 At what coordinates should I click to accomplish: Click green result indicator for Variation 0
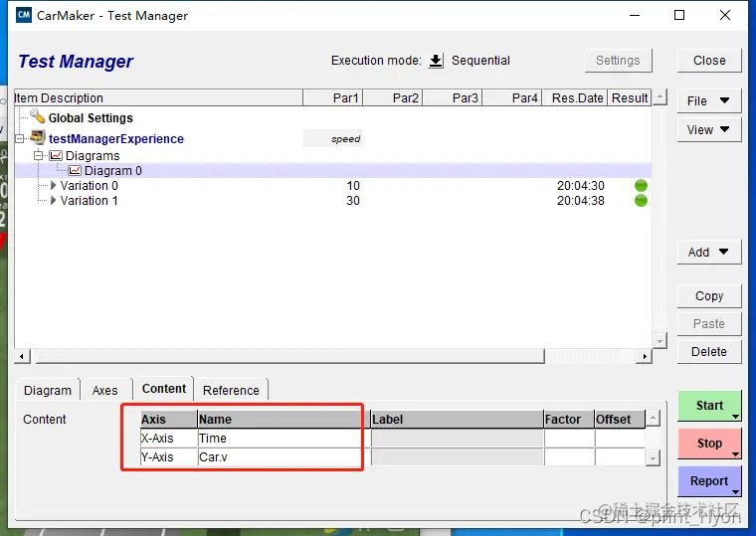(x=641, y=186)
